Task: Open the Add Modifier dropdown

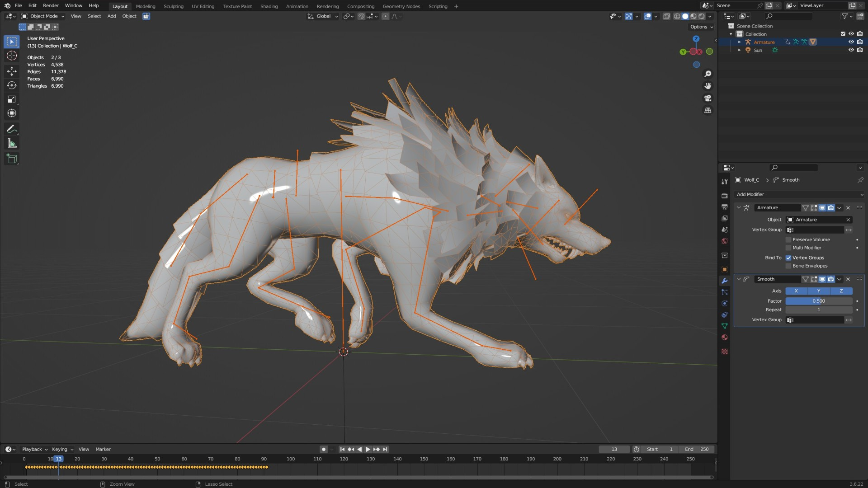Action: pyautogui.click(x=799, y=194)
